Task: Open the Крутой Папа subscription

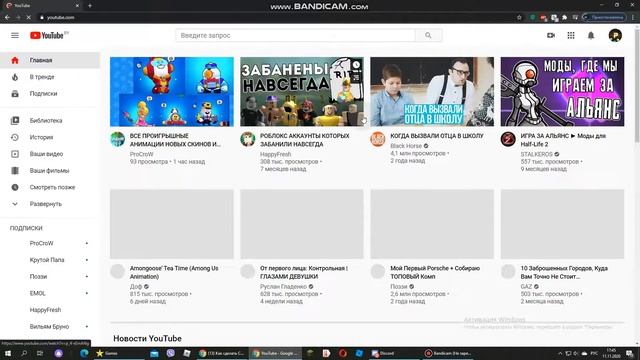Action: [50, 260]
